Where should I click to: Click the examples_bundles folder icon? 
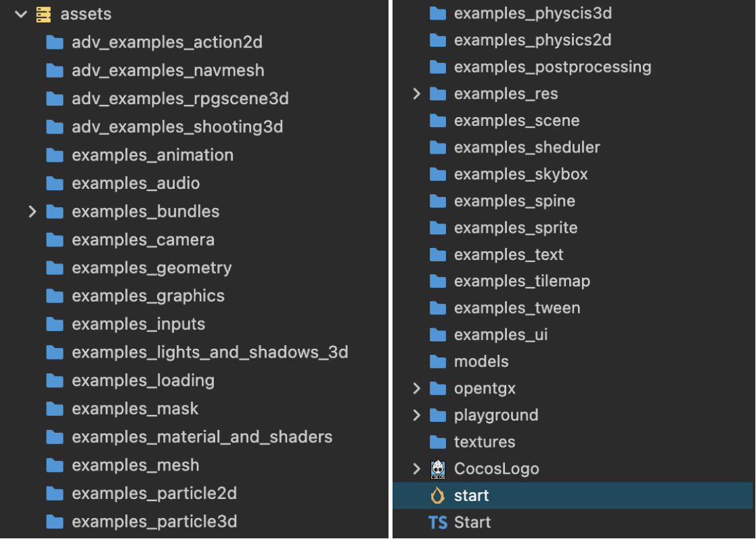pos(55,211)
